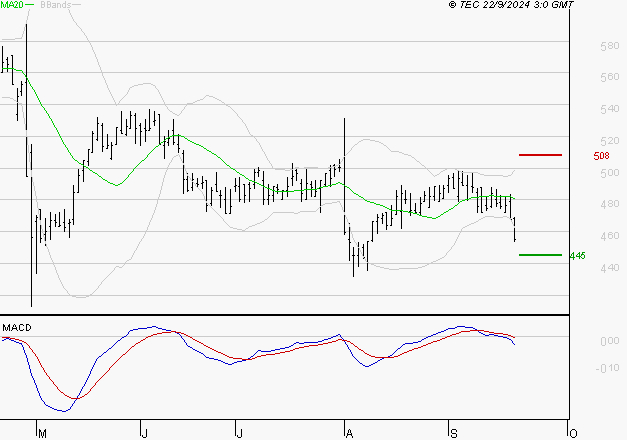Screen dimensions: 627x440
Task: Click the 460 price axis label
Action: click(609, 236)
